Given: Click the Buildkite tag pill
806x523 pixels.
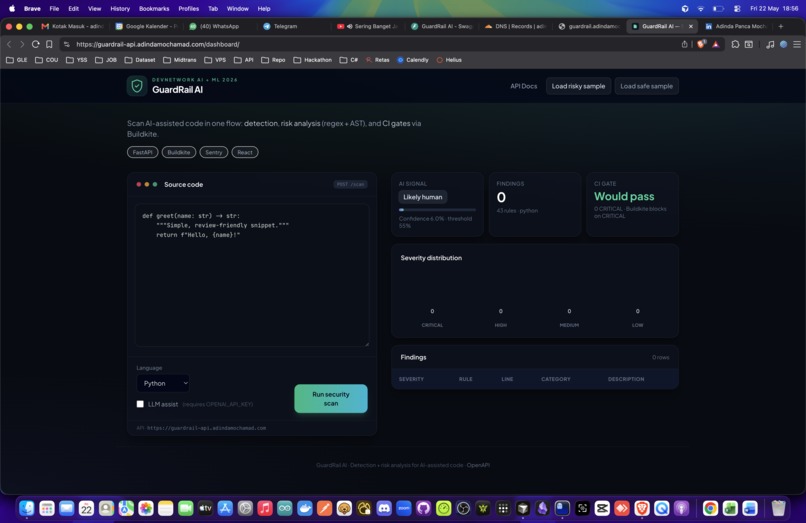Looking at the screenshot, I should click(x=179, y=152).
